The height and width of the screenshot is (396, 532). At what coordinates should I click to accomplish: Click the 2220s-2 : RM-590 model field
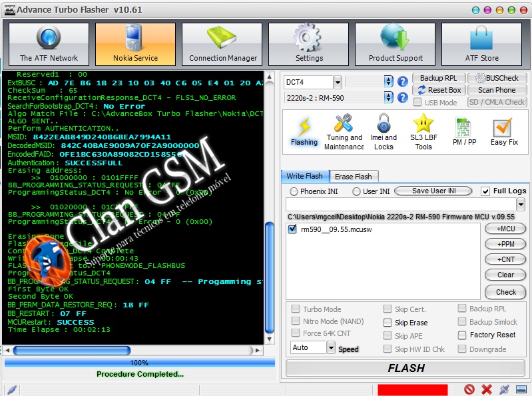pos(334,98)
